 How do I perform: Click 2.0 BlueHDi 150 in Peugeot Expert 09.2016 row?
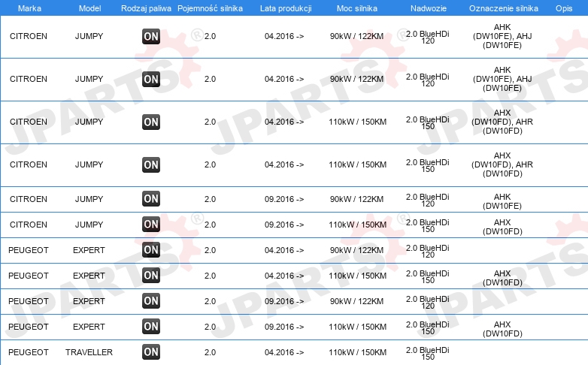point(428,328)
